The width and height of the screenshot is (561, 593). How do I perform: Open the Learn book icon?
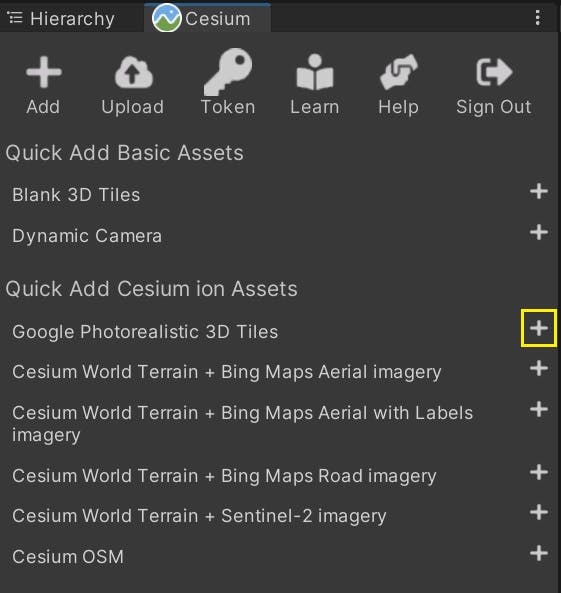click(x=315, y=72)
